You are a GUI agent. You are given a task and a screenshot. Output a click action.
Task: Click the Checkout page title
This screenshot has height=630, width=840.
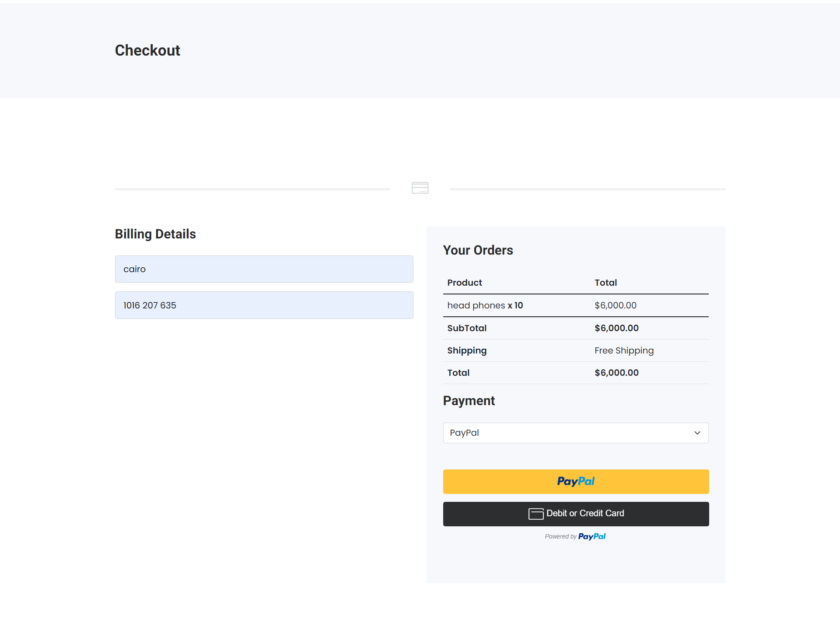147,50
